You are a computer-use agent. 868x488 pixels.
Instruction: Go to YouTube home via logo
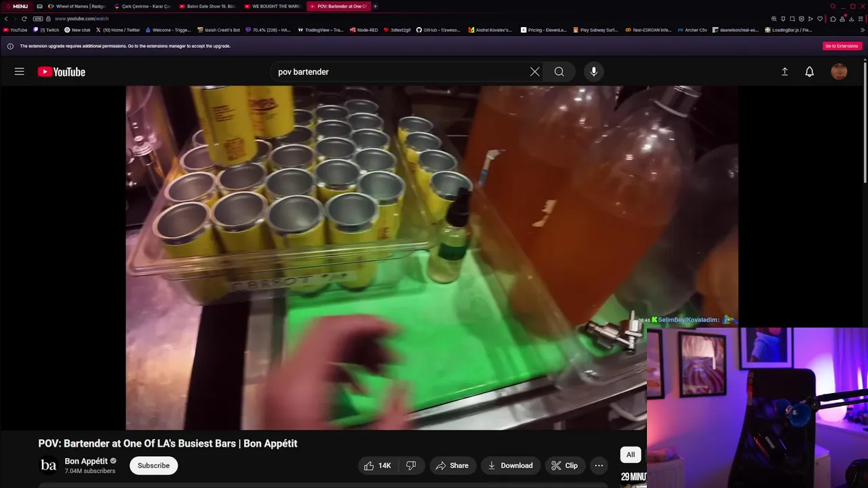pyautogui.click(x=61, y=72)
